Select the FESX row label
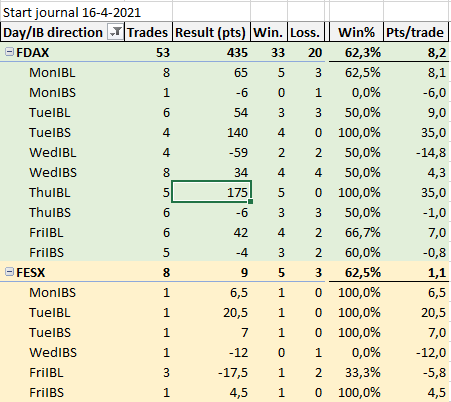Image resolution: width=451 pixels, height=402 pixels. [30, 272]
